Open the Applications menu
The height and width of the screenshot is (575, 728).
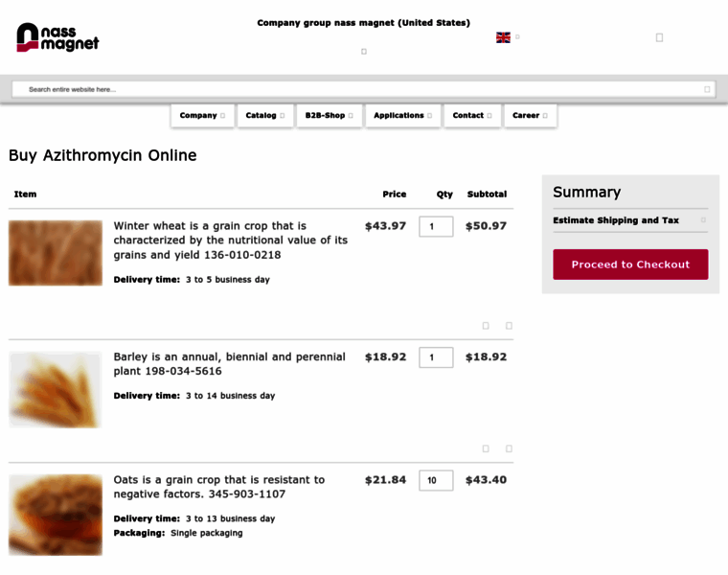[402, 115]
